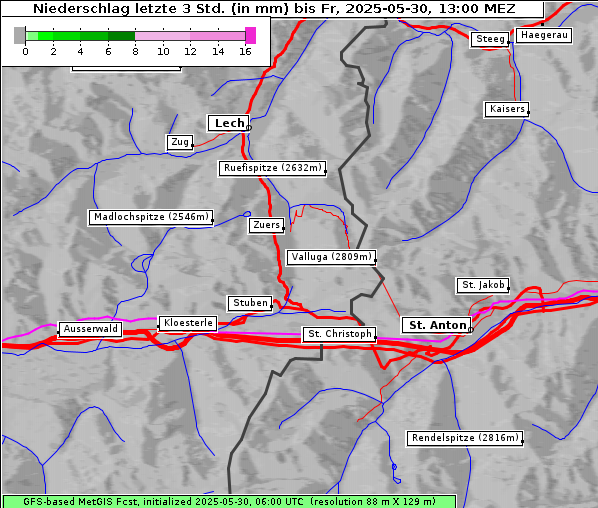Click the Steeg label
The width and height of the screenshot is (598, 508).
[490, 39]
